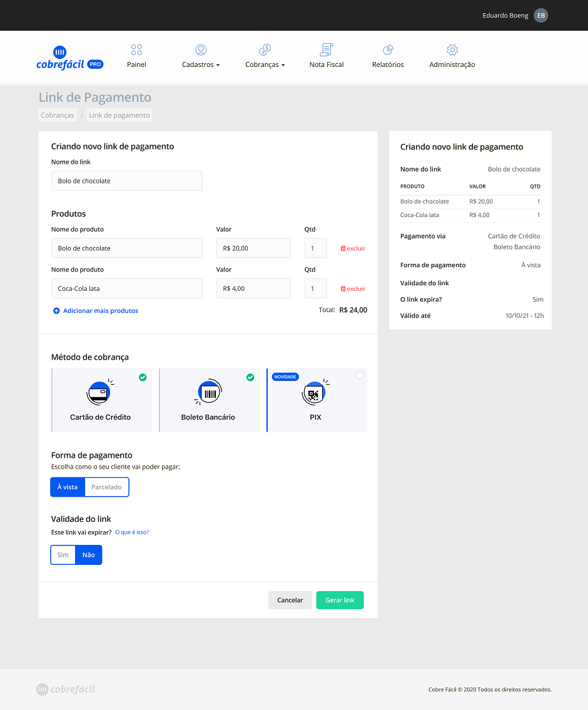
Task: Click the Nome do link input field
Action: [x=126, y=181]
